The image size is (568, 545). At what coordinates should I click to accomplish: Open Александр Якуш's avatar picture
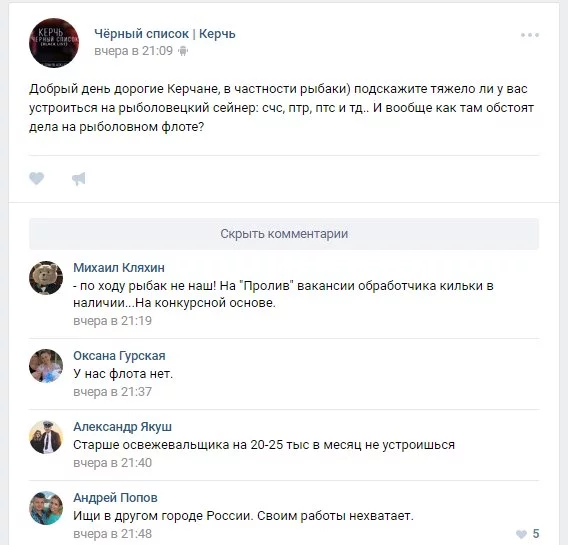[x=46, y=437]
